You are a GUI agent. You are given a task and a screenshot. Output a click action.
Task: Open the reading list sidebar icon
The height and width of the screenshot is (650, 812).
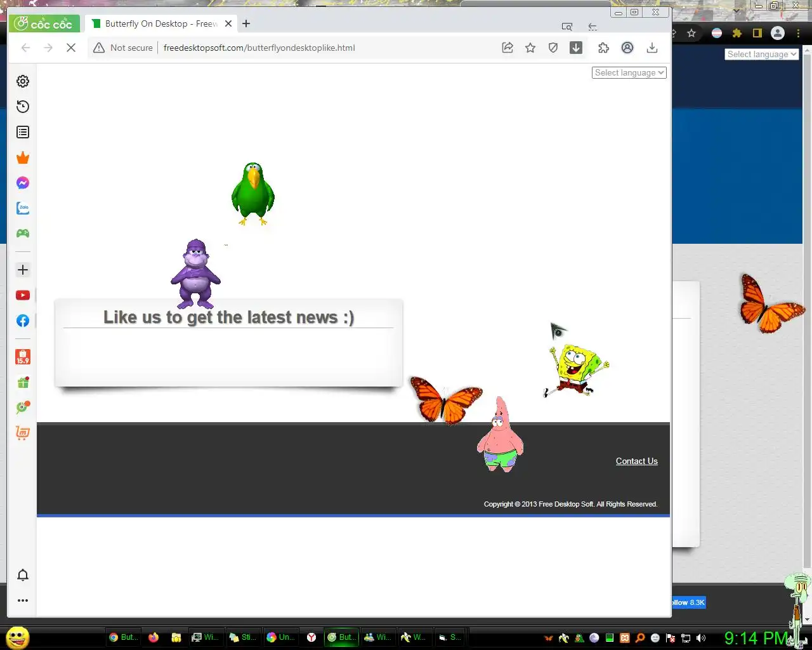coord(23,132)
